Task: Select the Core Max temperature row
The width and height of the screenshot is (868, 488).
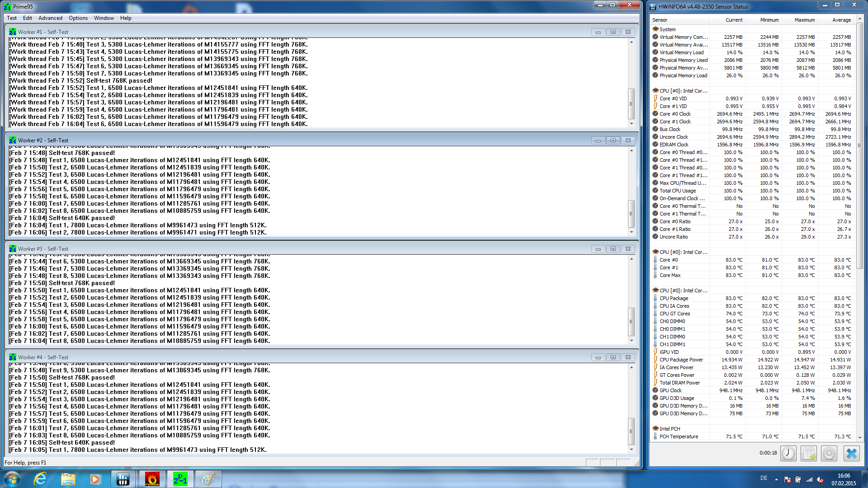Action: pos(752,275)
